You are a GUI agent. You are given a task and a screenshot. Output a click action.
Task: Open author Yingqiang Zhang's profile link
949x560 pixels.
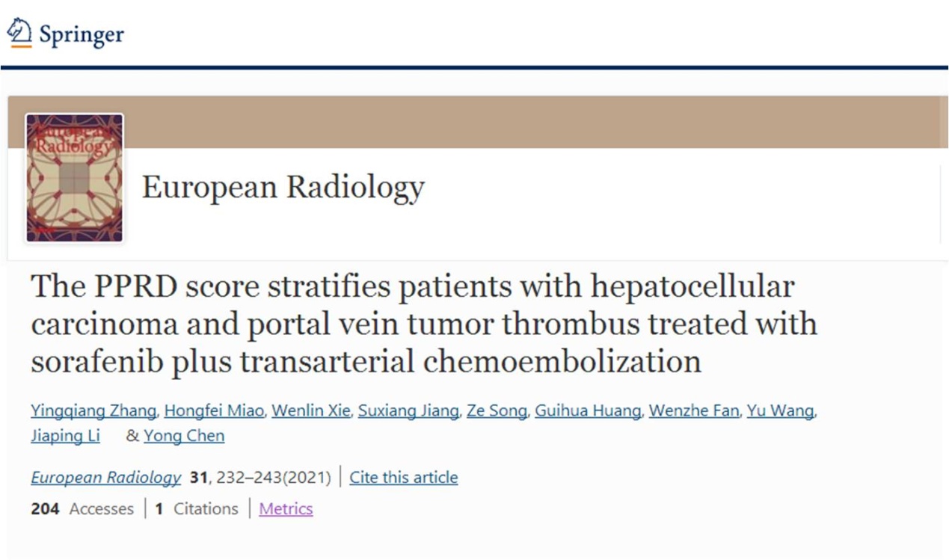coord(93,410)
